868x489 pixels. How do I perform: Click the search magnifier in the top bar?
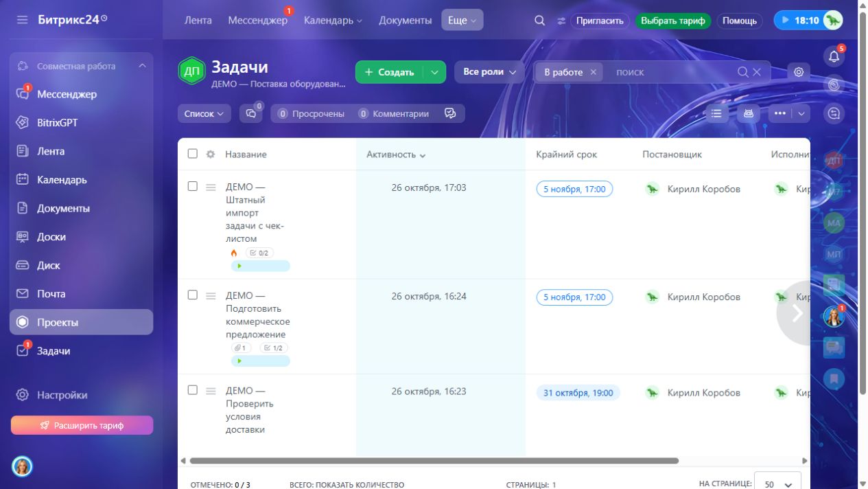540,21
